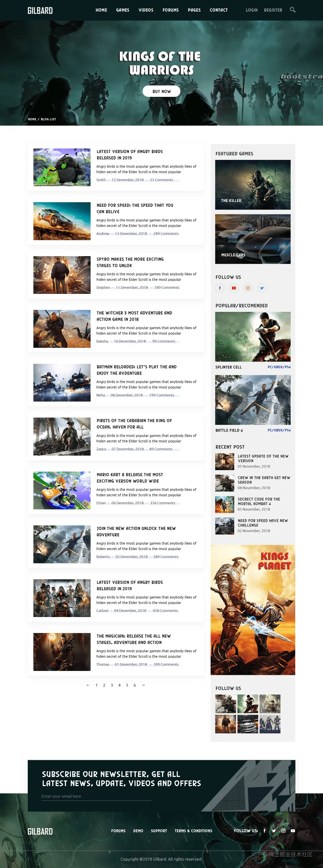Go to pagination page 5
The height and width of the screenshot is (868, 323).
[x=127, y=685]
